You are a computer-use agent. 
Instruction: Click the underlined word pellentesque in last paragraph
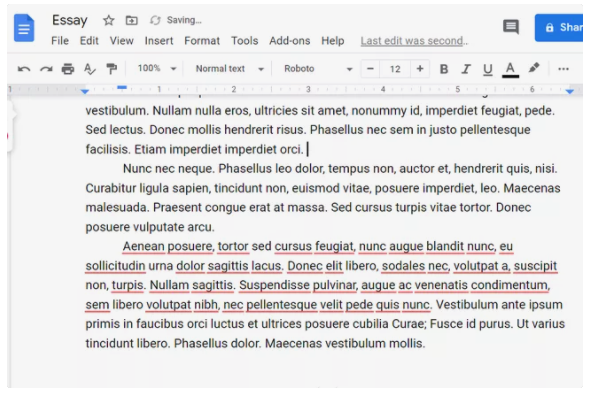tap(282, 305)
